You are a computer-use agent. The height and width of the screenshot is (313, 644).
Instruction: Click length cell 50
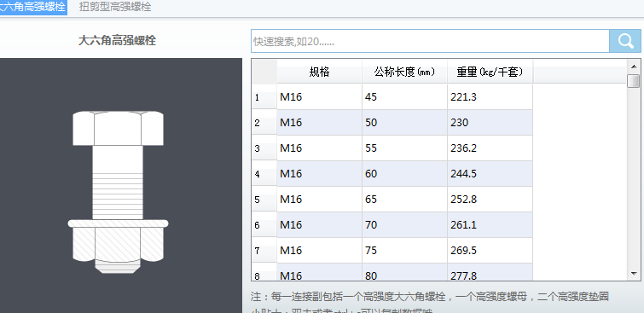pyautogui.click(x=404, y=123)
